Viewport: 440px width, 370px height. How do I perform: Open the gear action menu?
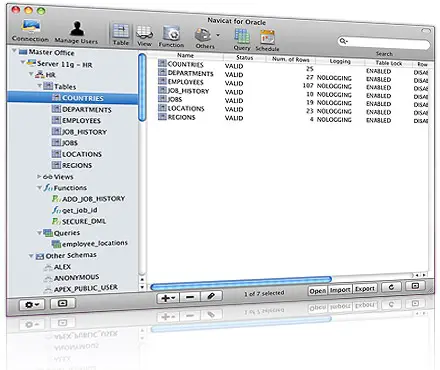(32, 305)
